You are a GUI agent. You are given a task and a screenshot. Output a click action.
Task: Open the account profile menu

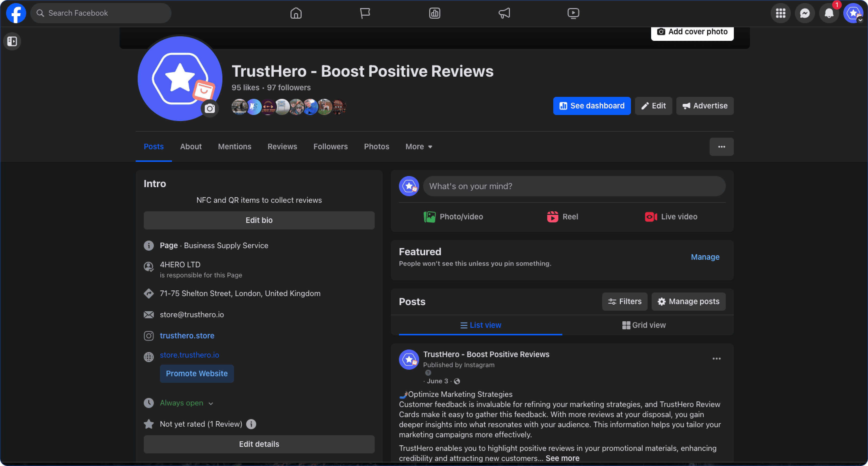click(x=853, y=13)
